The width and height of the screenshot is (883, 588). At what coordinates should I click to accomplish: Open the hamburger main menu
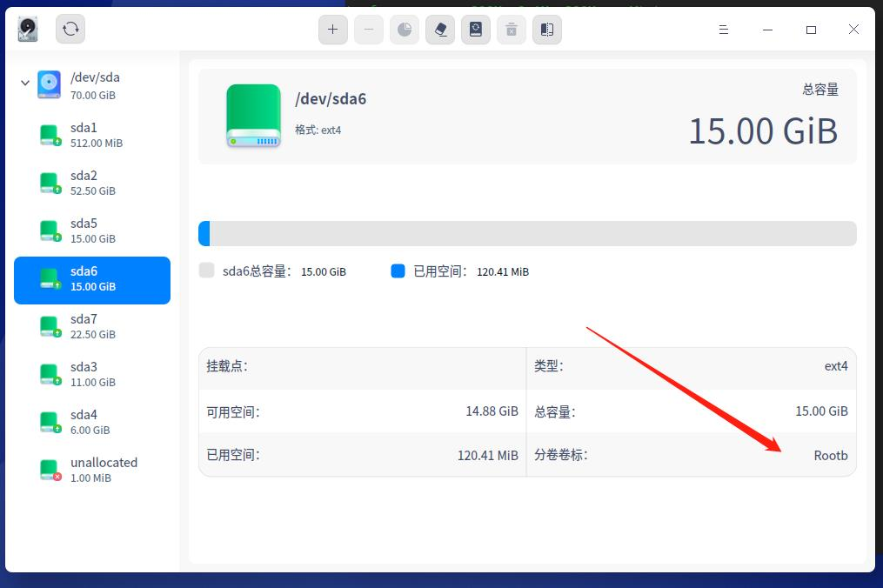pos(724,30)
